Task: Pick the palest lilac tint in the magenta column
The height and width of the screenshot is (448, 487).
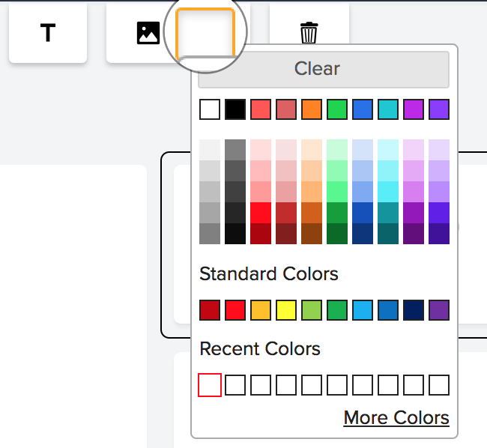Action: coord(414,150)
